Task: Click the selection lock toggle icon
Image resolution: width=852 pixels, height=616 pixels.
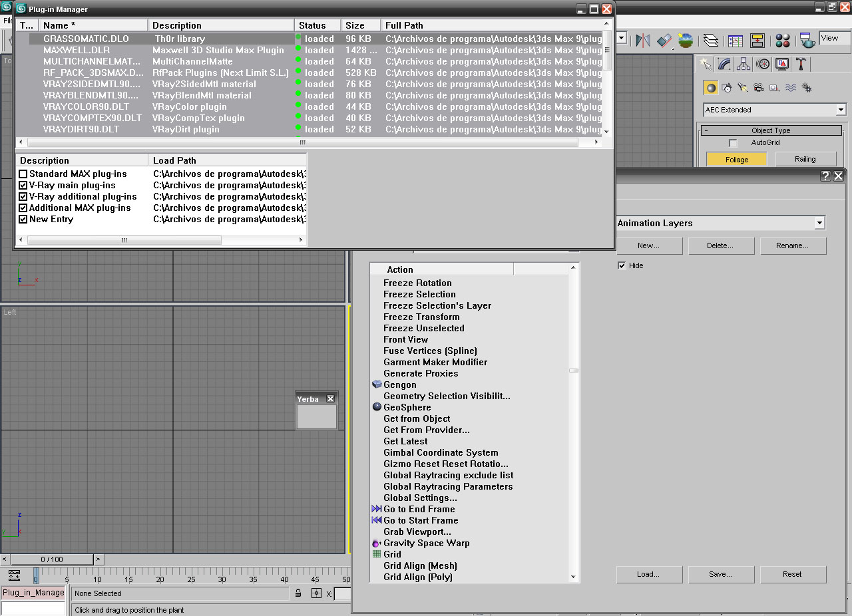Action: pos(298,593)
